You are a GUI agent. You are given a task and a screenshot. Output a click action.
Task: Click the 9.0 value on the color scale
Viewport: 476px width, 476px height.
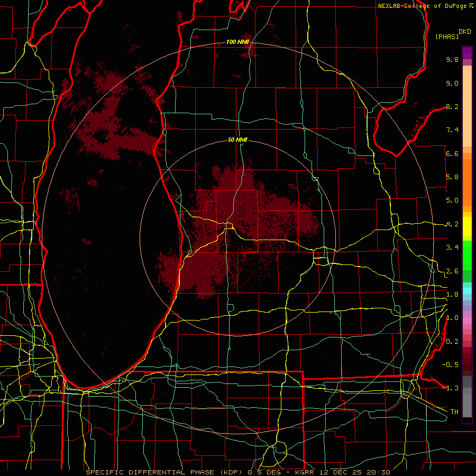coord(452,83)
